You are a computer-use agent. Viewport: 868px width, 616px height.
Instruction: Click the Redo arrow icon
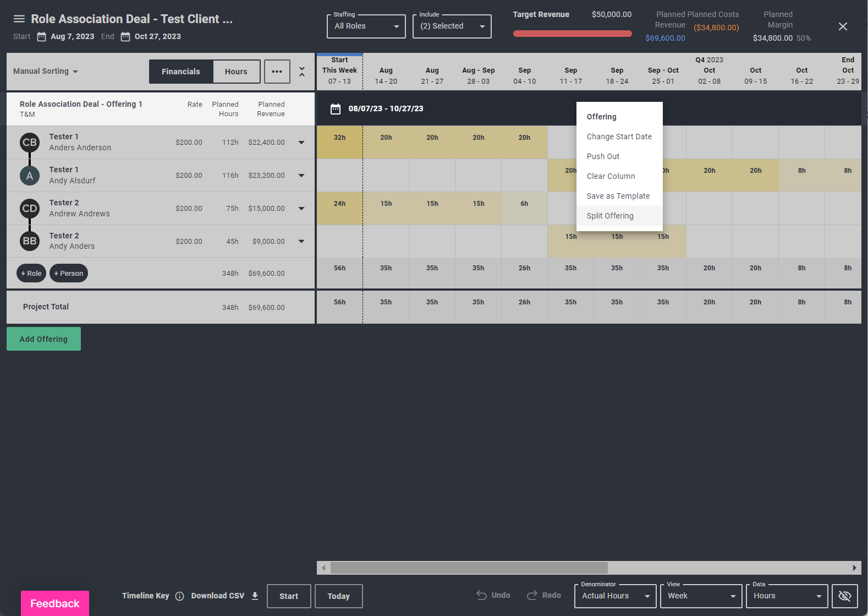(532, 595)
